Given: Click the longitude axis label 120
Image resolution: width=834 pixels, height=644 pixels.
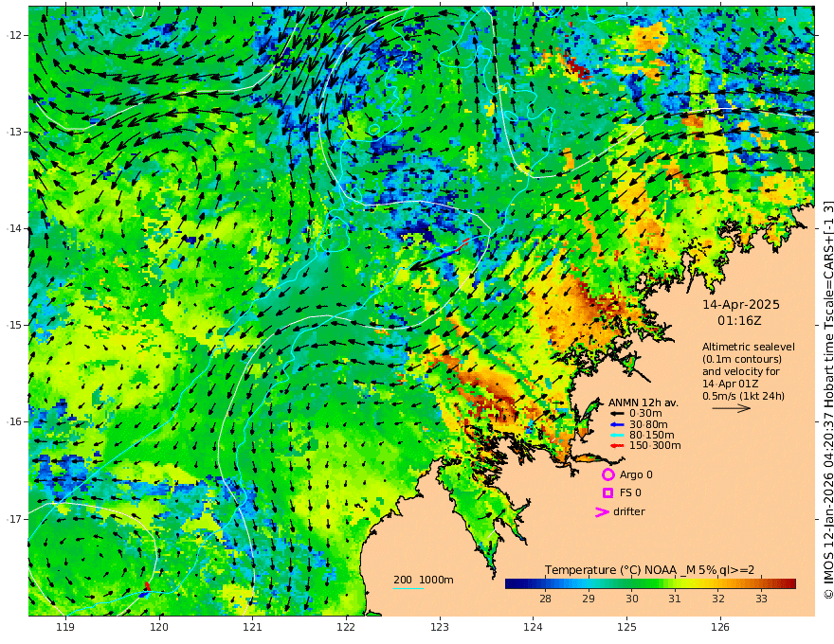Looking at the screenshot, I should tap(159, 628).
